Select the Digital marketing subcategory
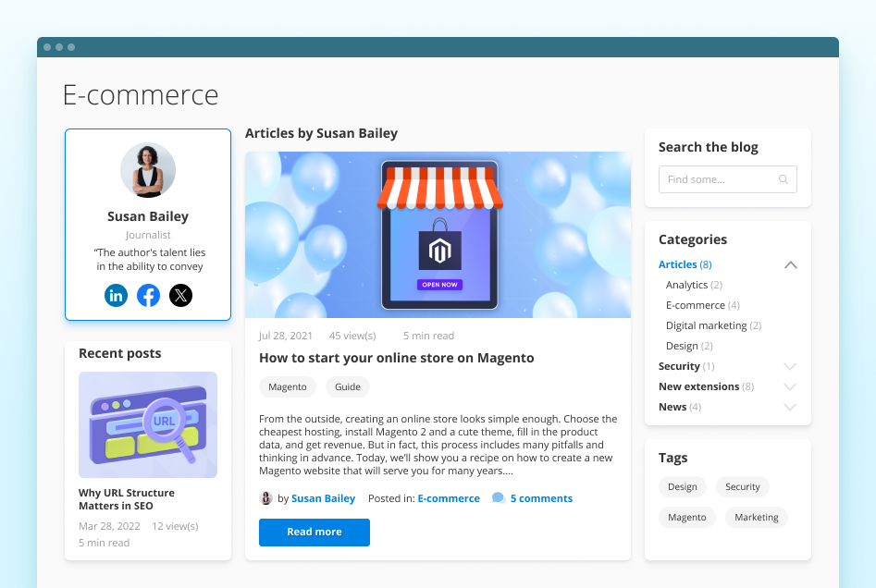 pos(706,325)
